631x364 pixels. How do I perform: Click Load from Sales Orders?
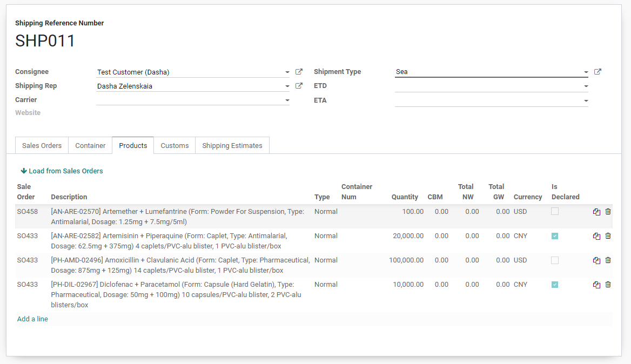pos(62,171)
